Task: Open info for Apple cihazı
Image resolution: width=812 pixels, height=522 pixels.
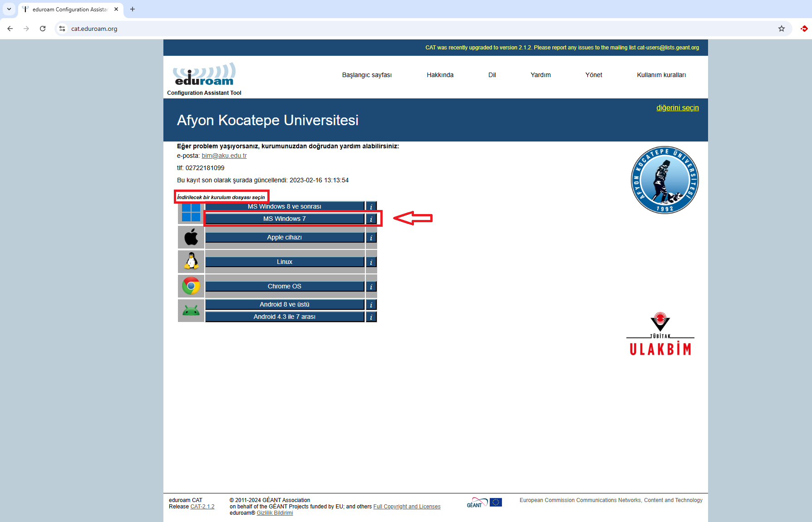Action: (371, 238)
